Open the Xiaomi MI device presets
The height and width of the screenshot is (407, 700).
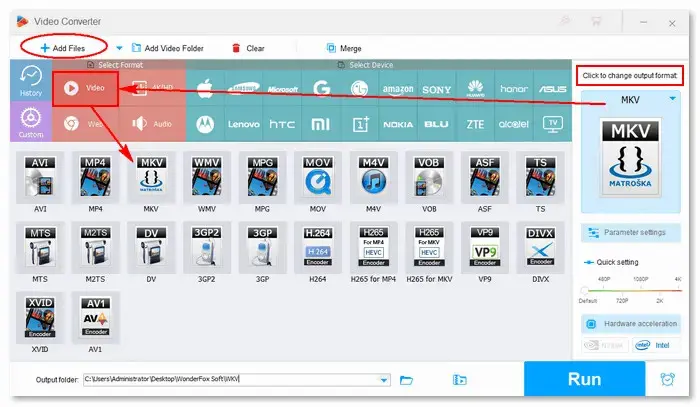(x=321, y=124)
